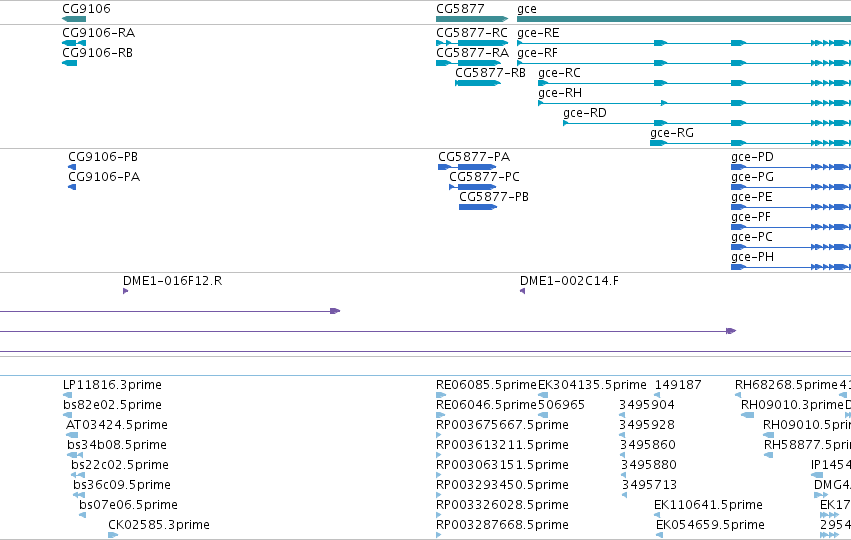Select protein CG5877-PB label
The image size is (851, 540).
[x=494, y=197]
